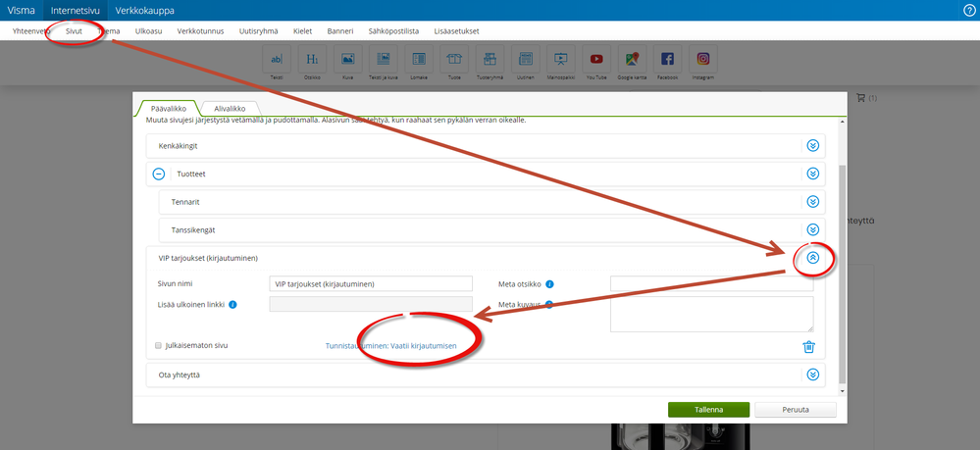Open the Banneri menu item
This screenshot has width=980, height=450.
pyautogui.click(x=340, y=30)
